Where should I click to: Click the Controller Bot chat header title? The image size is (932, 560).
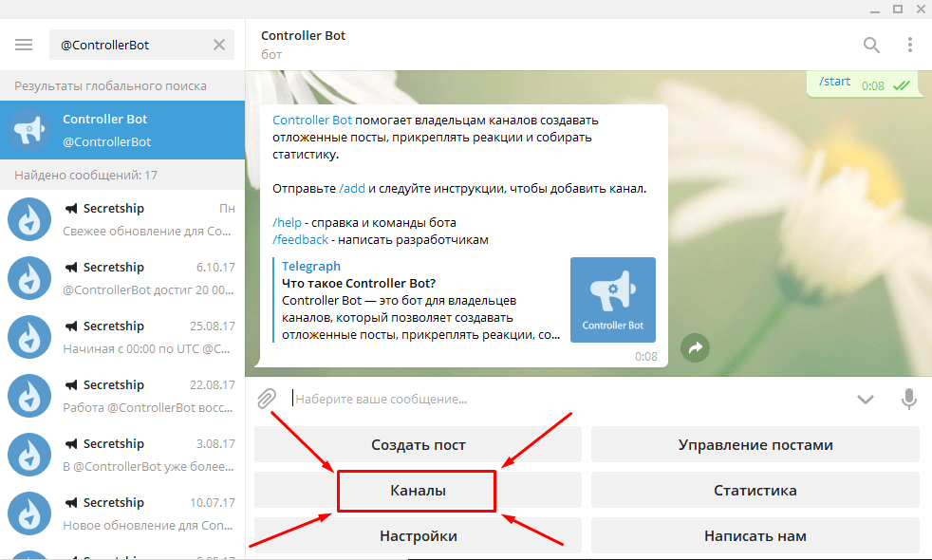pyautogui.click(x=303, y=36)
